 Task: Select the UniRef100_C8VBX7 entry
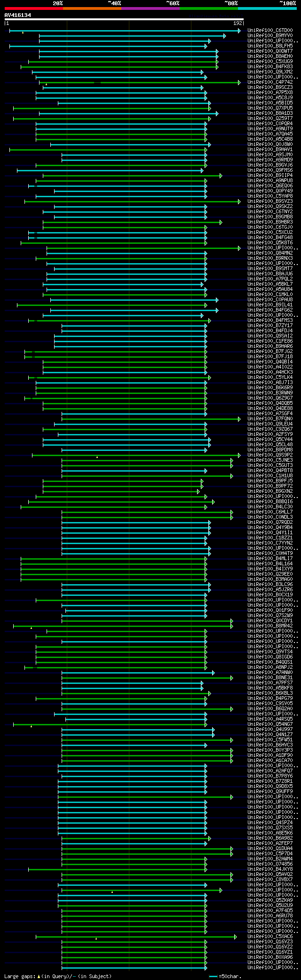270,880
